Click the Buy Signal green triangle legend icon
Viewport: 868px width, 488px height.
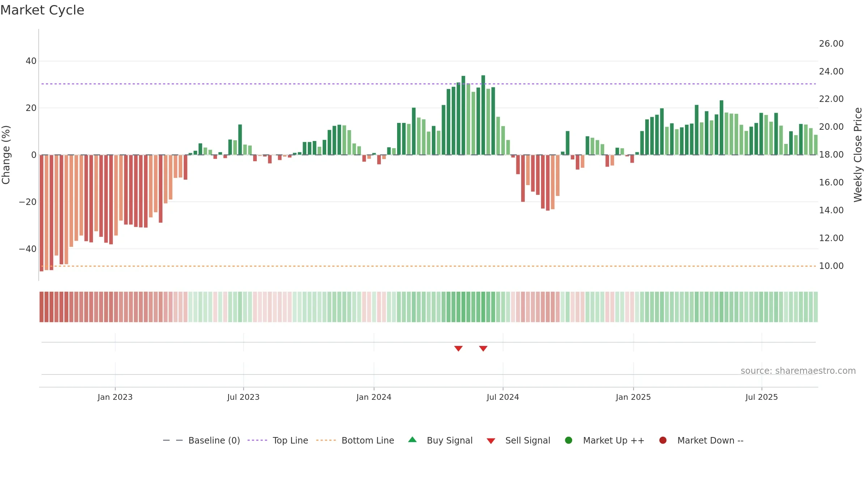click(412, 440)
